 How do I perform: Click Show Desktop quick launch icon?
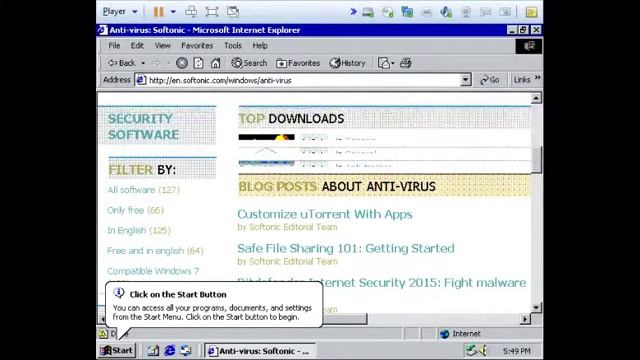[153, 351]
